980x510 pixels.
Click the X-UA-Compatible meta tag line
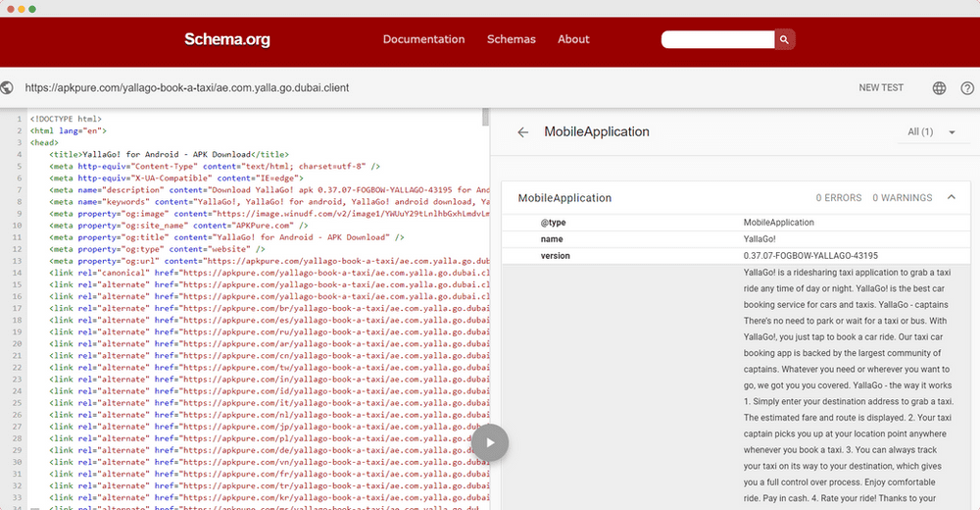coord(176,178)
